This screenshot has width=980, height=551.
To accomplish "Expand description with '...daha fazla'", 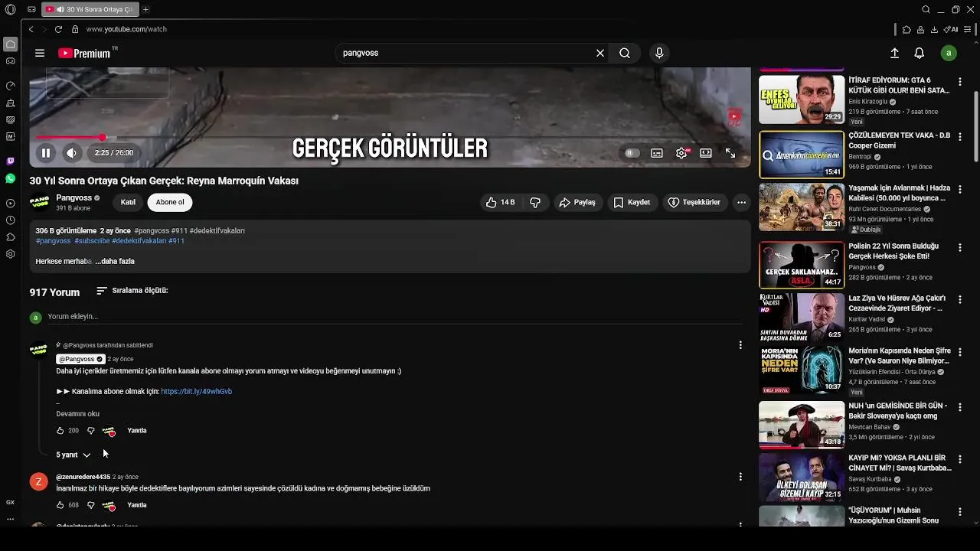I will pos(115,261).
